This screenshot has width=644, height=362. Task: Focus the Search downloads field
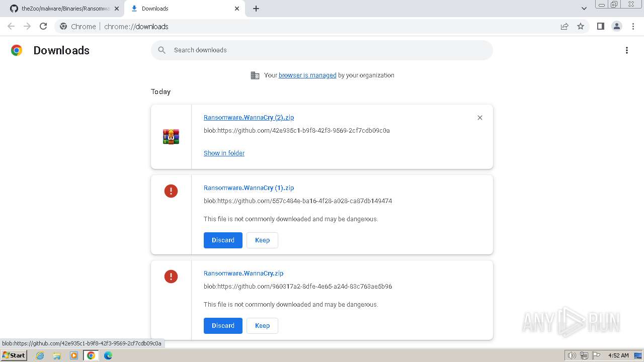[322, 50]
